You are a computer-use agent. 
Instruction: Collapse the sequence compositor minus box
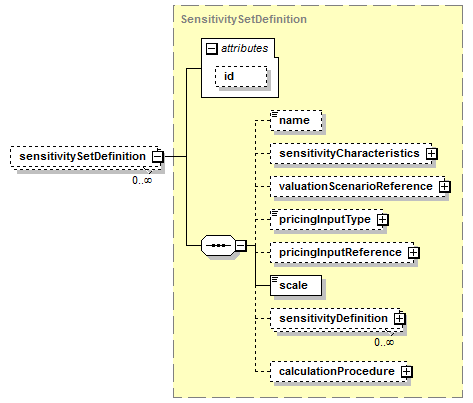pyautogui.click(x=241, y=246)
